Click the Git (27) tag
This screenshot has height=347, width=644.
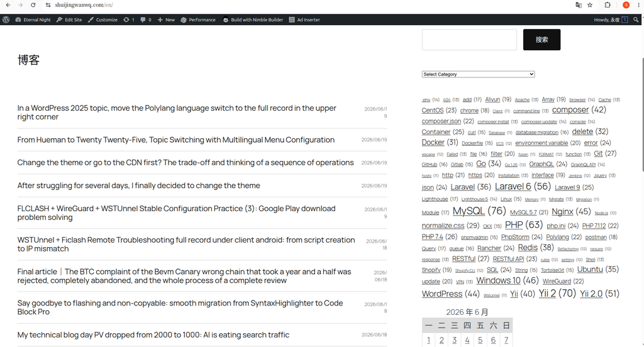point(605,153)
